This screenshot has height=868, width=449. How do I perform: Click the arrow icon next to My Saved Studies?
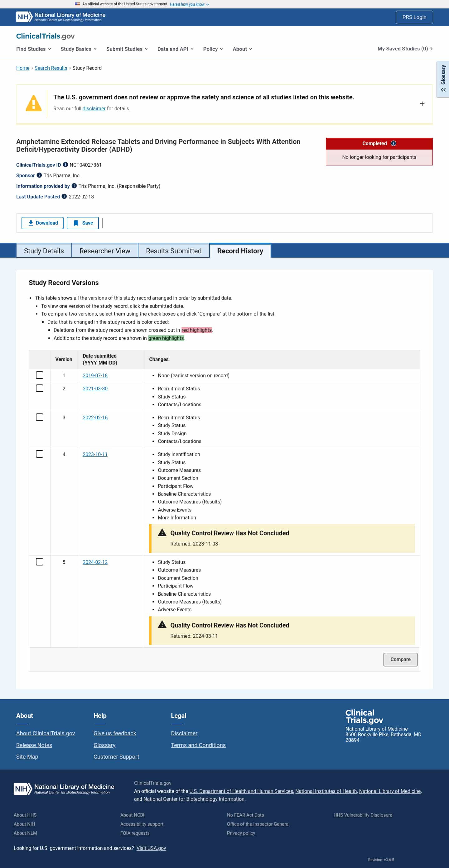tap(431, 49)
